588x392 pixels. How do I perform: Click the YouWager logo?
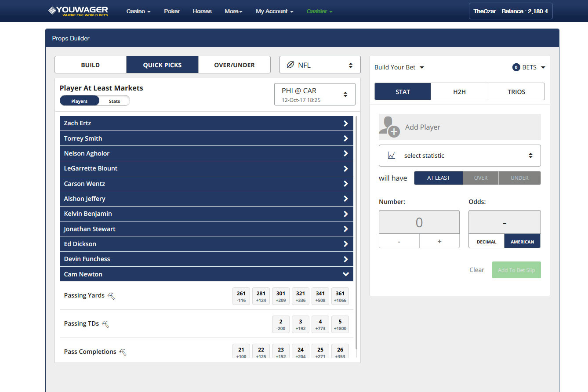(78, 11)
